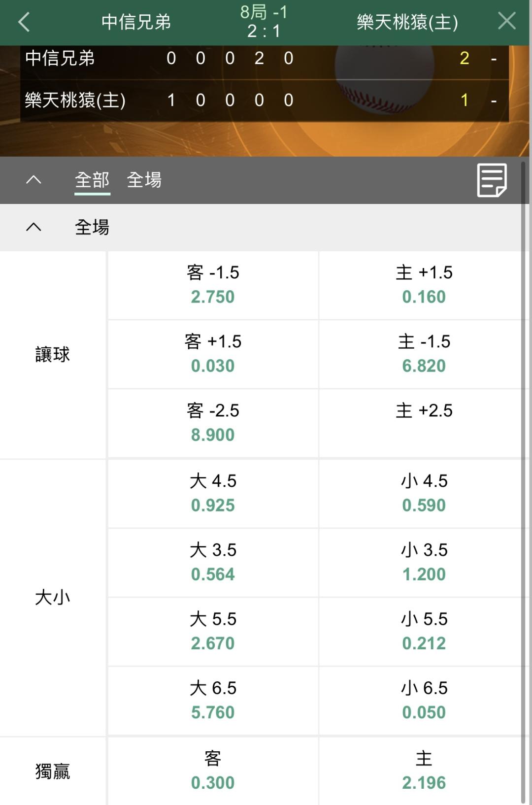Switch to the 全部 tab

(x=92, y=180)
